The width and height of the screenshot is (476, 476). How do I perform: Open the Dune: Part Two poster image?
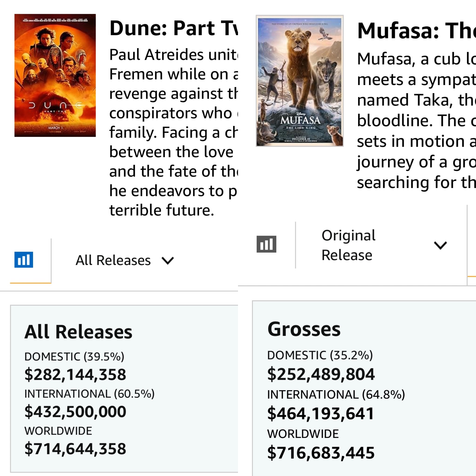(55, 75)
